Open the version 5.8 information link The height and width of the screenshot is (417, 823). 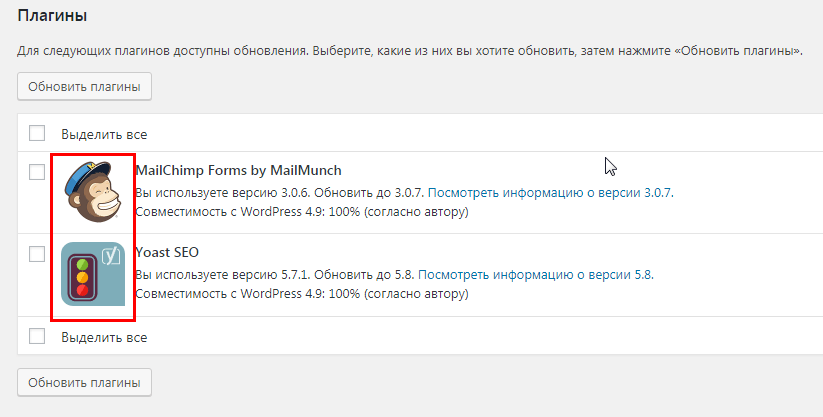pos(536,275)
